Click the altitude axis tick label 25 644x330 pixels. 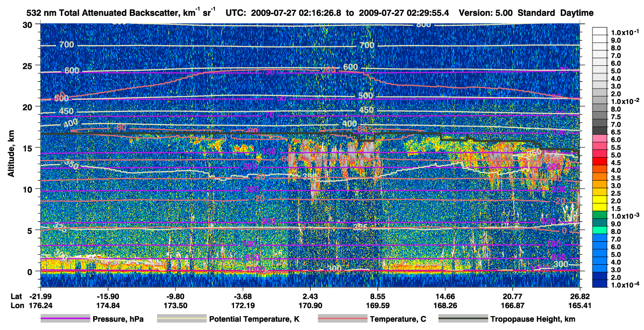(29, 65)
